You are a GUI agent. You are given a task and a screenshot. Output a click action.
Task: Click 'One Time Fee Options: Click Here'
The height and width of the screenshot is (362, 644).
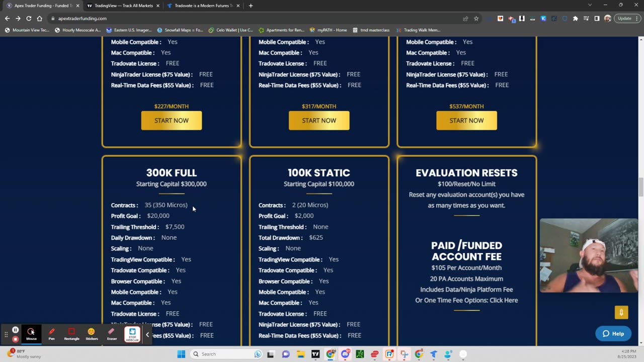pyautogui.click(x=466, y=300)
